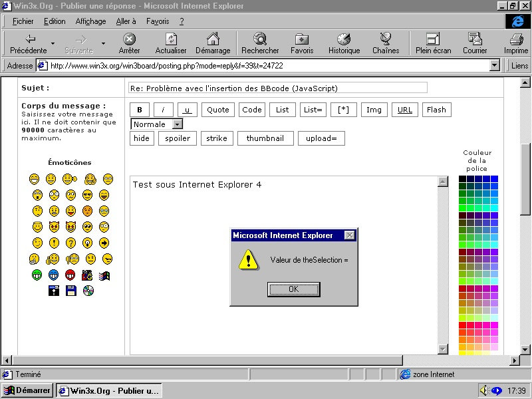Click the spoiler BBcode button
532x399 pixels.
coord(178,138)
